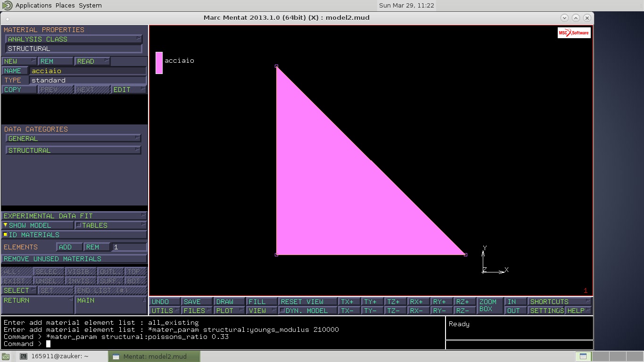644x362 pixels.
Task: Open EXPERIMENTAL DATA FIT submenu
Action: [74, 216]
